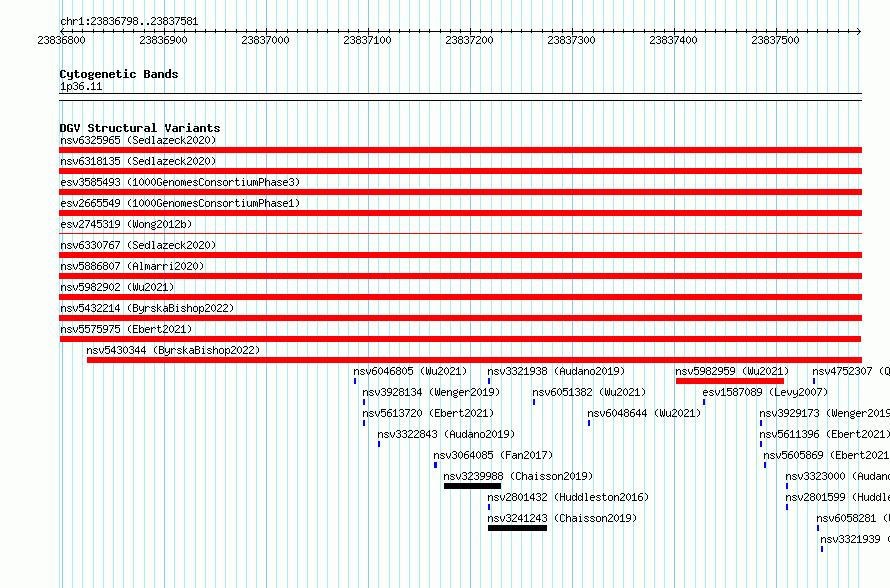The width and height of the screenshot is (890, 588).
Task: Click red bar of nsv5982959 (Wu2021)
Action: 730,381
